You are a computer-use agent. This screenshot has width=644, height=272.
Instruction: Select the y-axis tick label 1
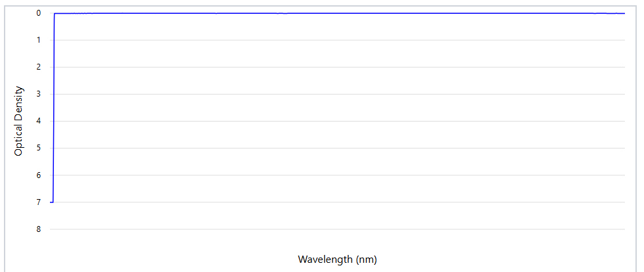tap(39, 40)
